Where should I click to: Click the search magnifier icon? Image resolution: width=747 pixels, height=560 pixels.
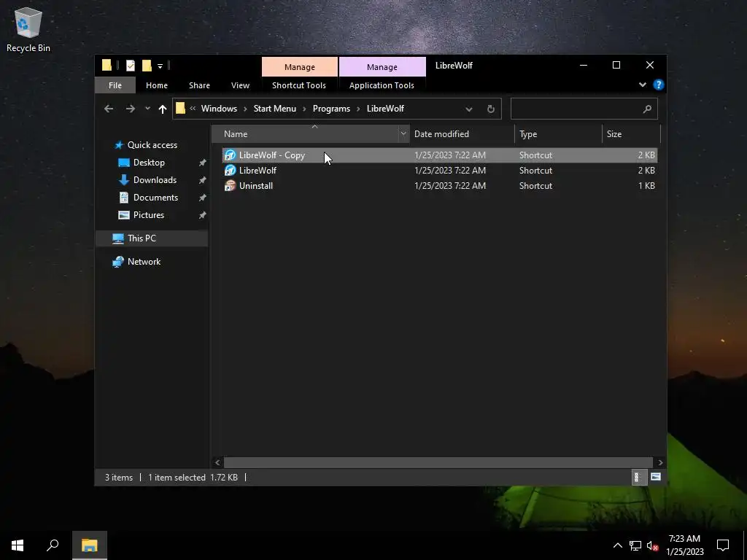click(647, 109)
